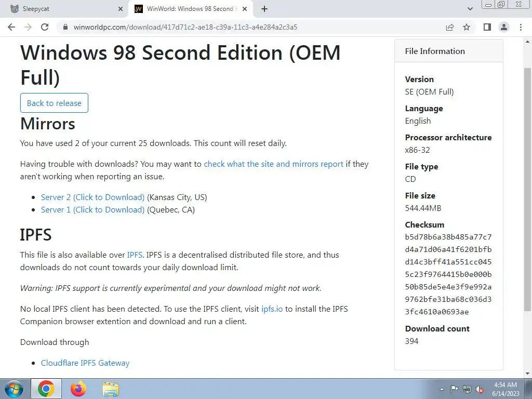The image size is (532, 399).
Task: Click the File type value CD
Action: [410, 179]
